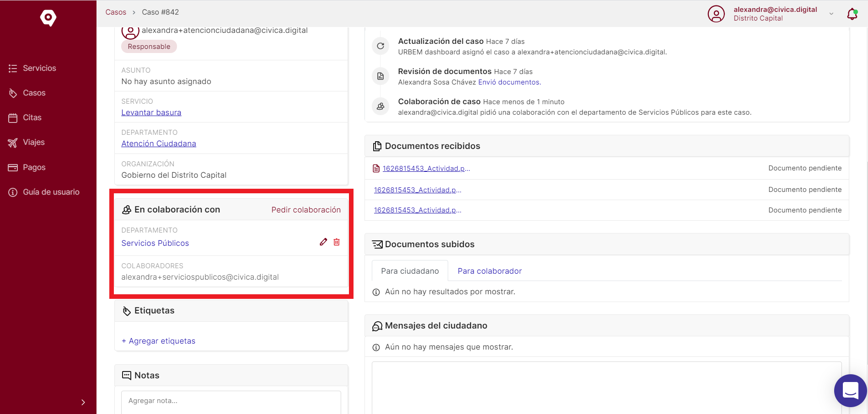This screenshot has height=414, width=868.
Task: Edit the Servicios Públicos collaboration with pencil icon
Action: (323, 242)
